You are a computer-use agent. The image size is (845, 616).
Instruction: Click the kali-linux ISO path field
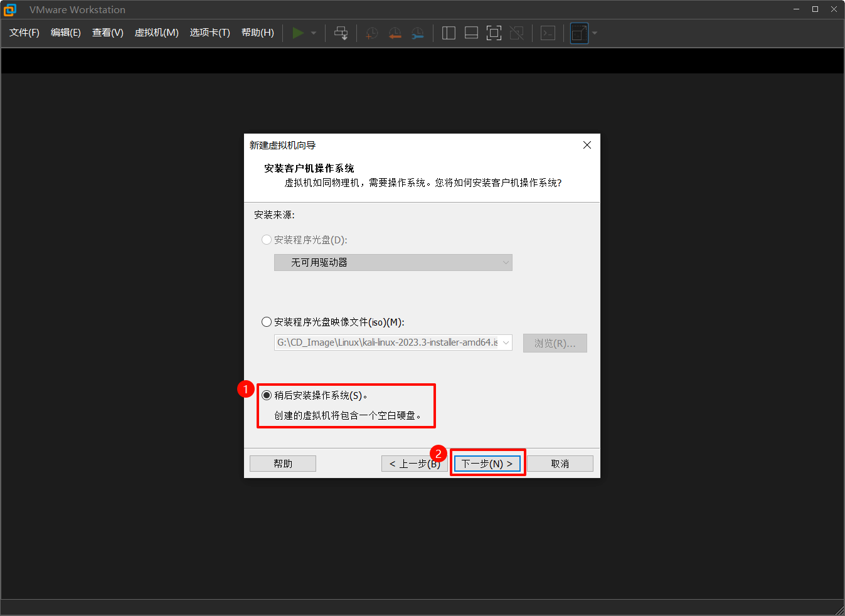[386, 343]
